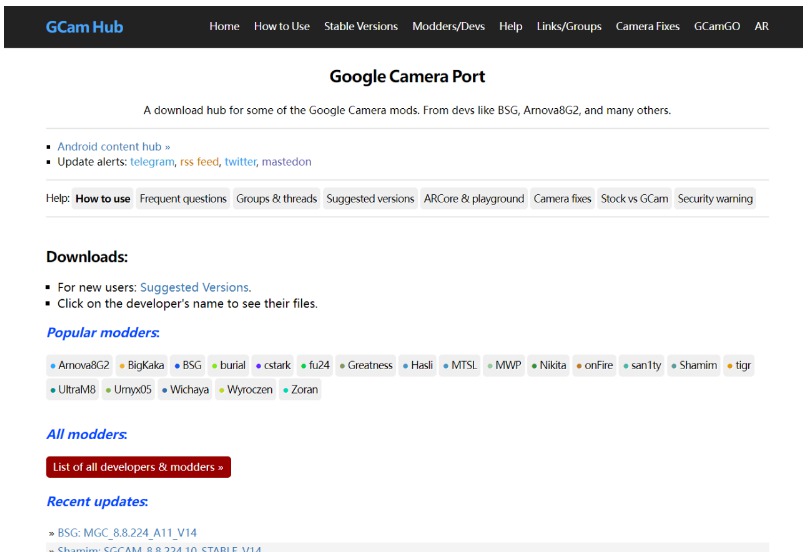The width and height of the screenshot is (808, 552).
Task: Open Links/Groups nav item
Action: coord(569,26)
